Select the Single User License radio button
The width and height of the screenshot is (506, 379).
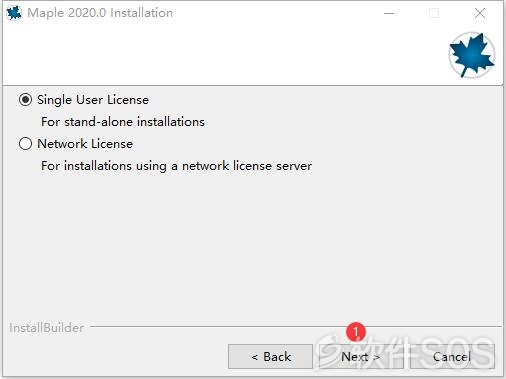pos(25,100)
